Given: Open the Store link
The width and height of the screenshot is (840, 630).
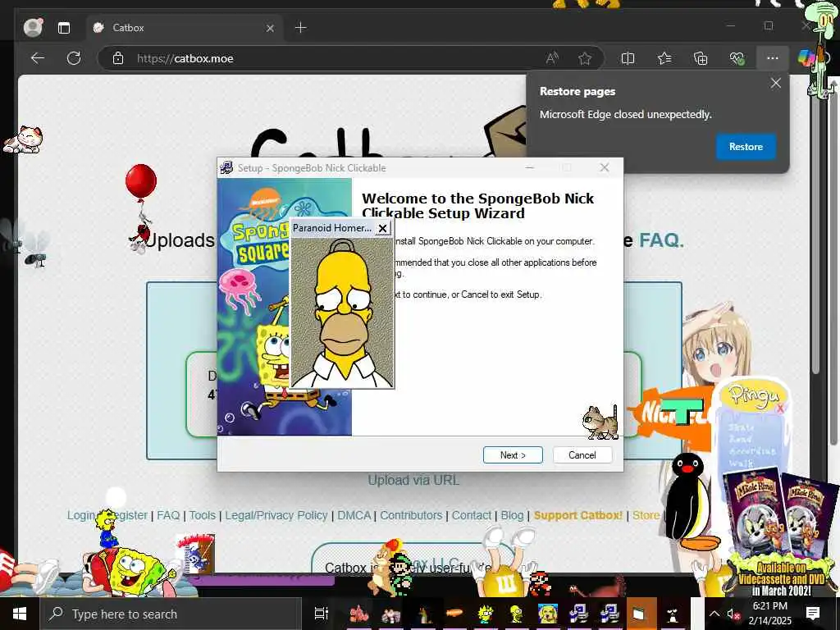Looking at the screenshot, I should [646, 515].
